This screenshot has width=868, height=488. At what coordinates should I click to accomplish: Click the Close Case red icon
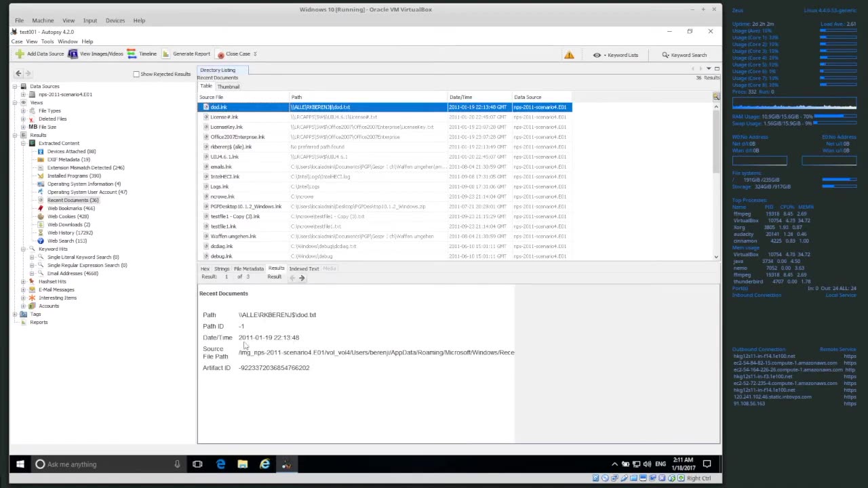(x=220, y=54)
